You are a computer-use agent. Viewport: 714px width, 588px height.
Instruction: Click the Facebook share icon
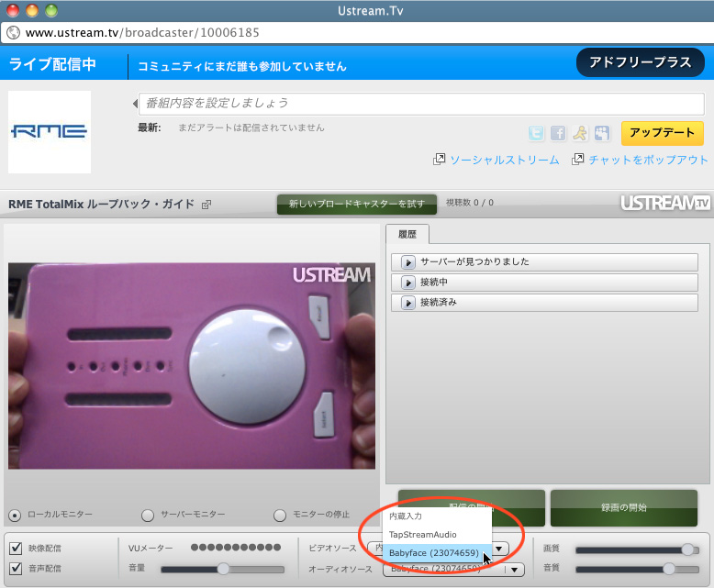pos(558,133)
